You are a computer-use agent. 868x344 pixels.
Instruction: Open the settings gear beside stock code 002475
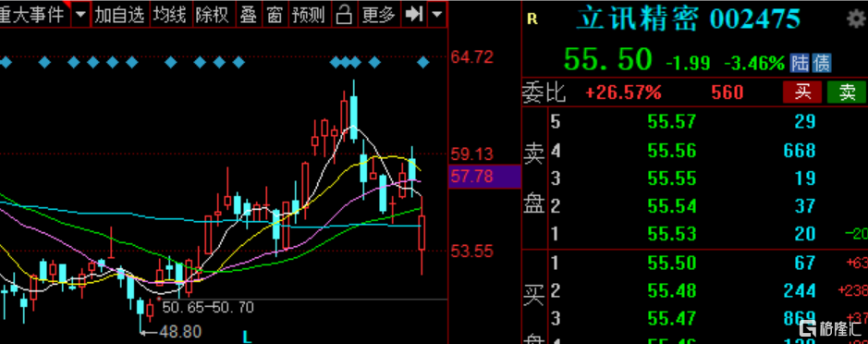856,18
